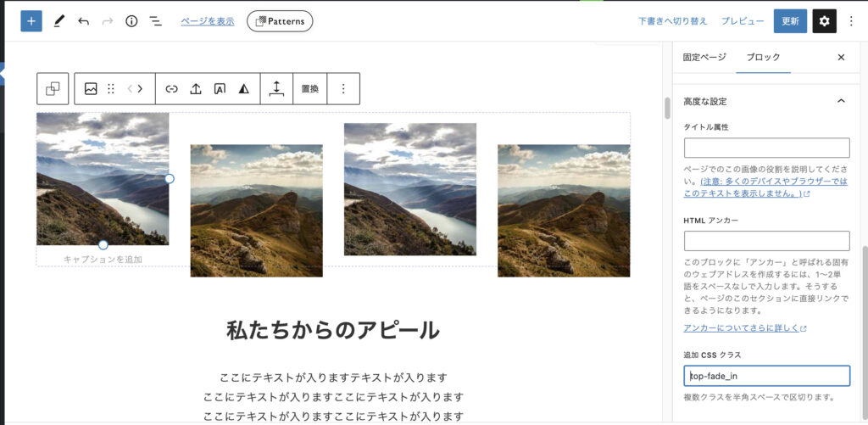Focus the HTML アンカー input field
The height and width of the screenshot is (425, 868).
[766, 241]
